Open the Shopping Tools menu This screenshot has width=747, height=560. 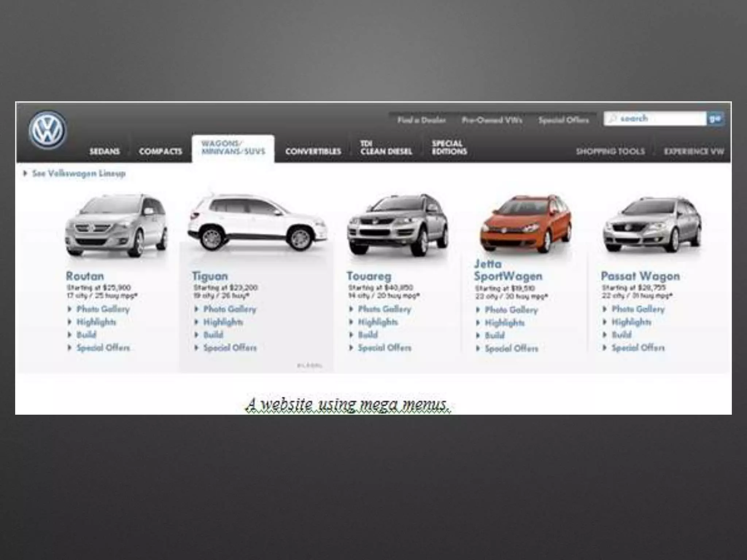[x=610, y=151]
